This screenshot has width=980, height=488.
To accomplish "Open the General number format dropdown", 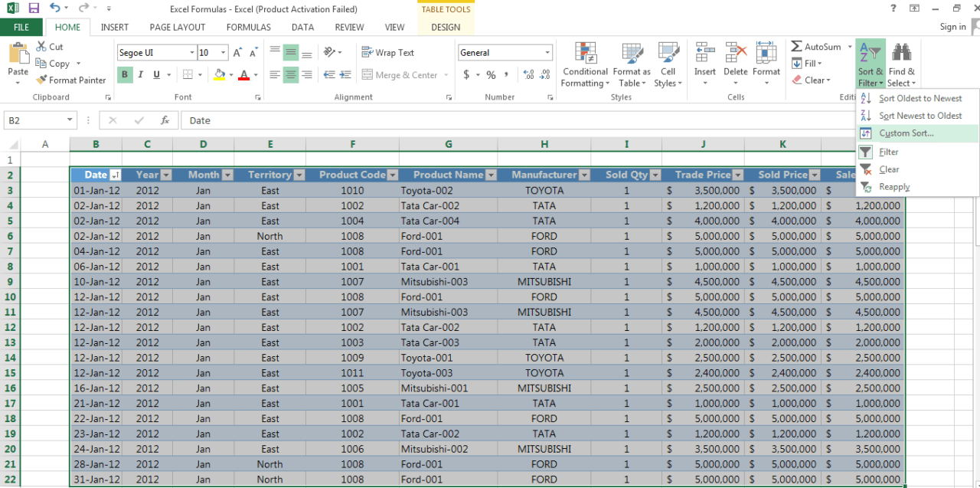I will [547, 53].
